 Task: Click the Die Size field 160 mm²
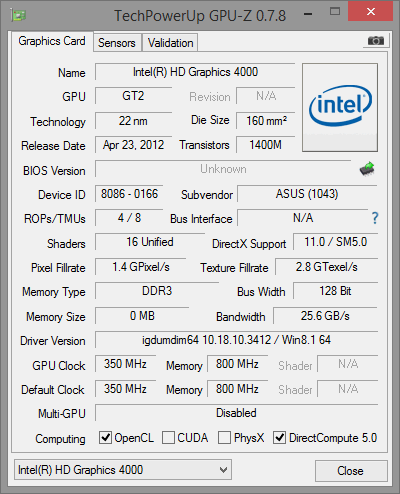point(266,121)
